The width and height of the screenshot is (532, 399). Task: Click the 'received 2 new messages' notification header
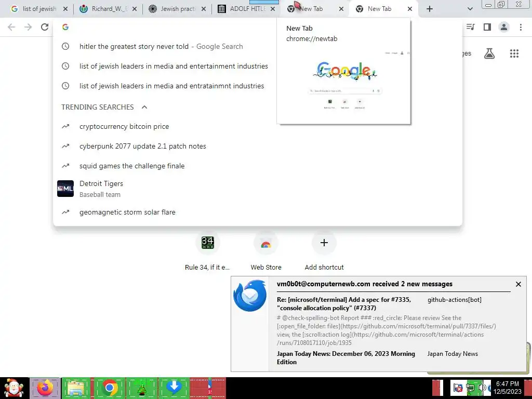(x=364, y=284)
